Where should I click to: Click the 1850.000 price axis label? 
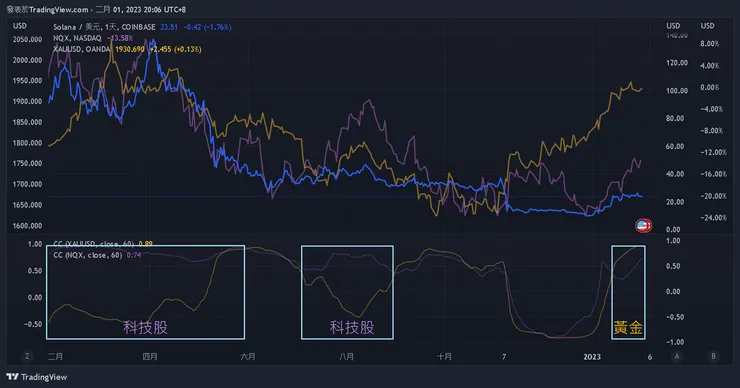click(27, 122)
